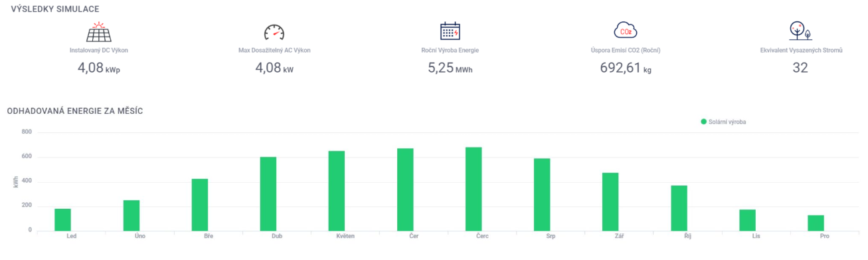Image resolution: width=868 pixels, height=260 pixels.
Task: Select the Červ bar in the chart
Action: (474, 189)
